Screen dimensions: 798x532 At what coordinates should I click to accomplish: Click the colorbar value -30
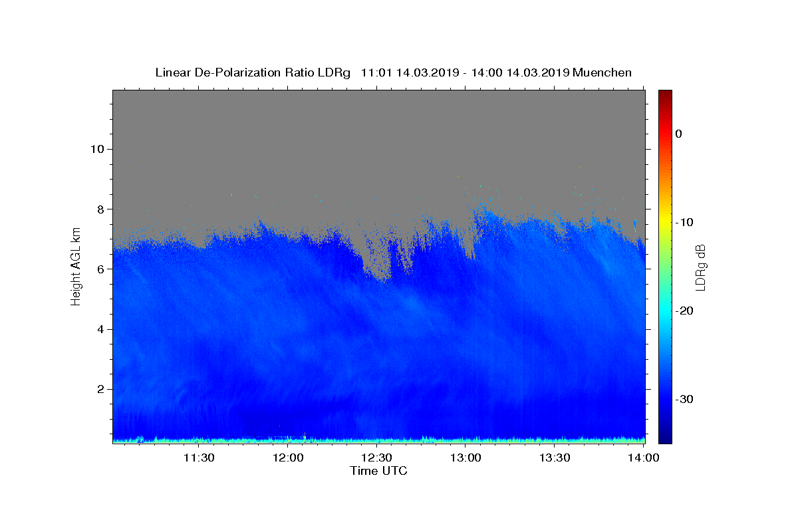coord(684,399)
